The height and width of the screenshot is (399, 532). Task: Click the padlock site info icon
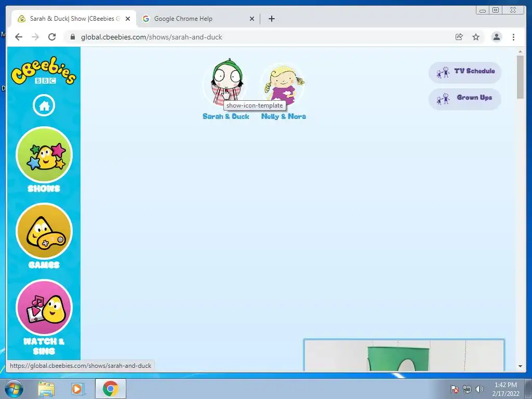pos(72,37)
